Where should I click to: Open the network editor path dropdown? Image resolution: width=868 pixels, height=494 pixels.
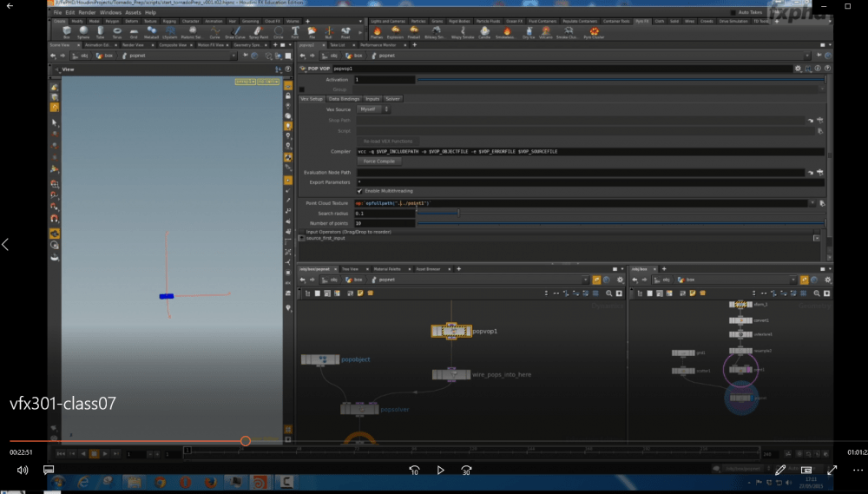585,280
